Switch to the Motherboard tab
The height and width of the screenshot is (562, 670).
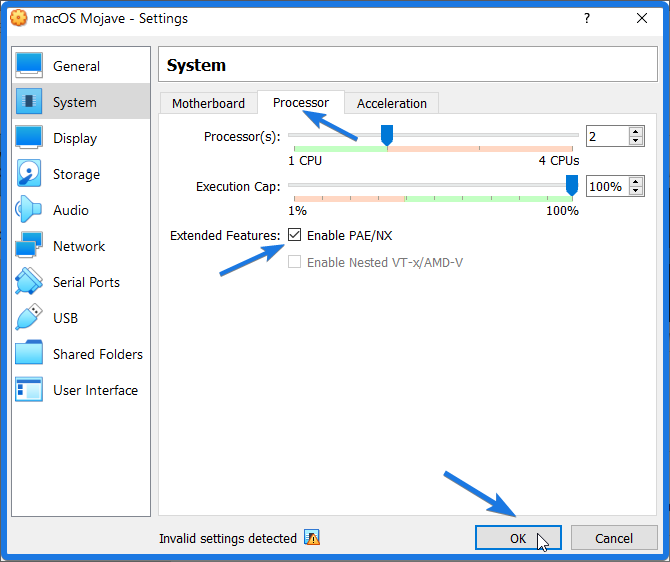pos(209,103)
